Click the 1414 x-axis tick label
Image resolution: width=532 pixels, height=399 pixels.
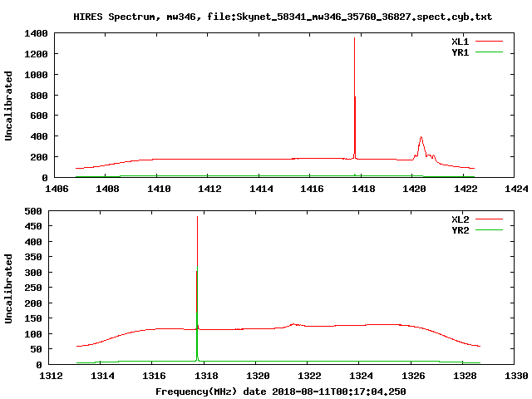click(261, 189)
